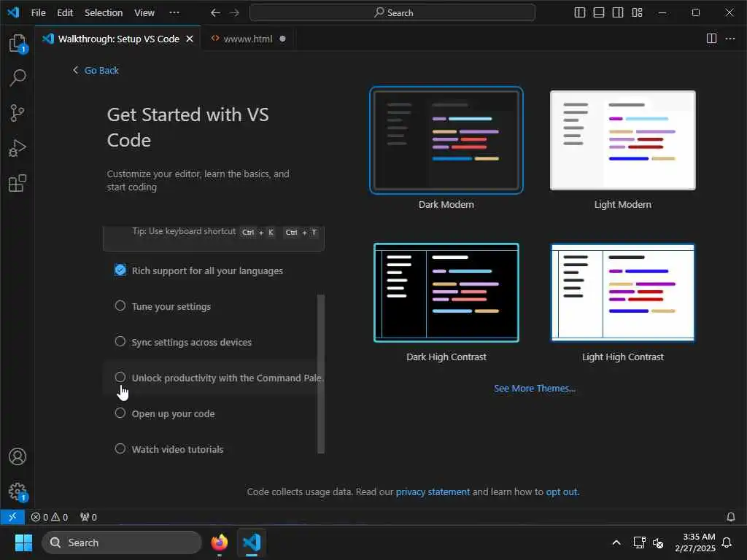
Task: Toggle the Rich support for languages step checkbox
Action: click(x=120, y=270)
